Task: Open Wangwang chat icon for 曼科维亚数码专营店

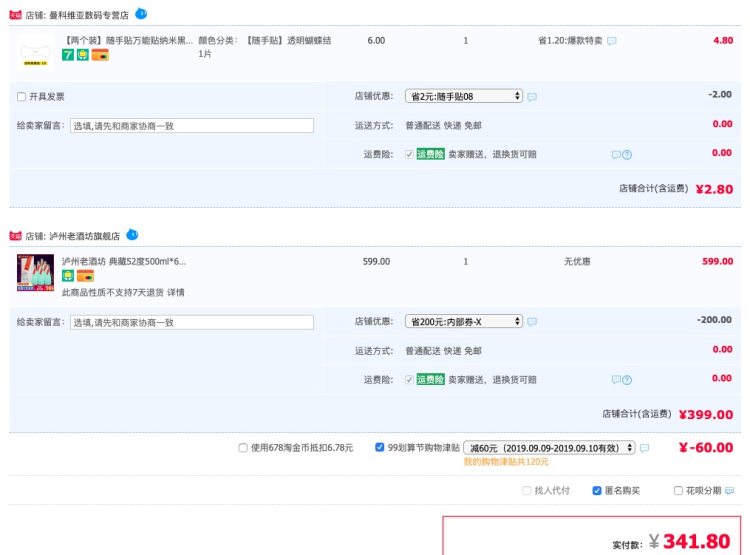Action: [141, 13]
